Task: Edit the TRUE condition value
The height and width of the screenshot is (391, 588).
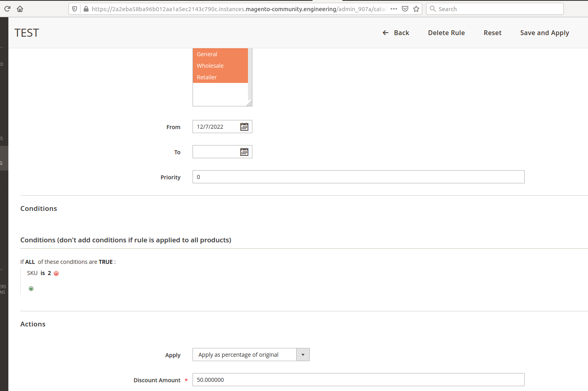Action: 105,261
